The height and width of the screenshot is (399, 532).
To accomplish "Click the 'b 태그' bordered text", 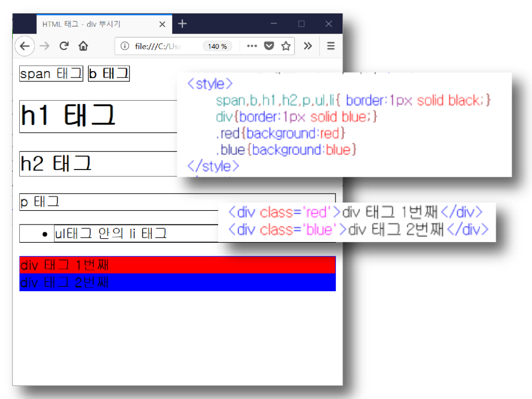I will click(109, 74).
